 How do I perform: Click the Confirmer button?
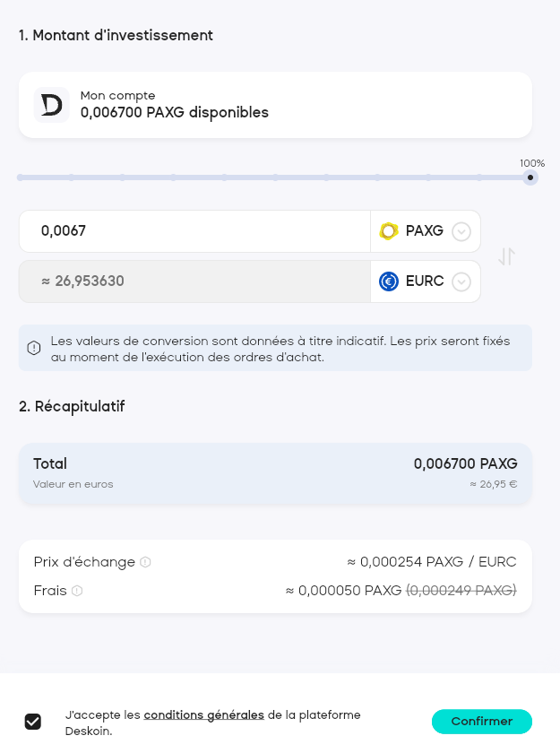482,722
